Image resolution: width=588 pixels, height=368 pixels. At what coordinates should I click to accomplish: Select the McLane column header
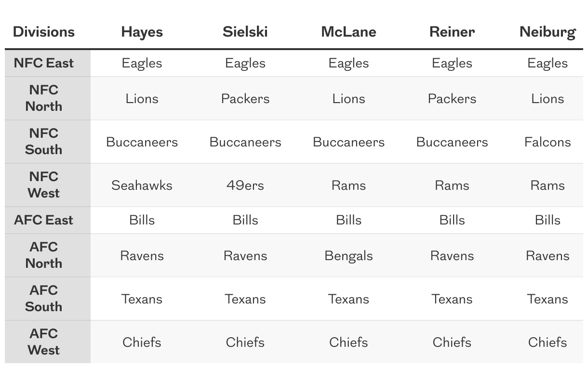click(x=348, y=32)
